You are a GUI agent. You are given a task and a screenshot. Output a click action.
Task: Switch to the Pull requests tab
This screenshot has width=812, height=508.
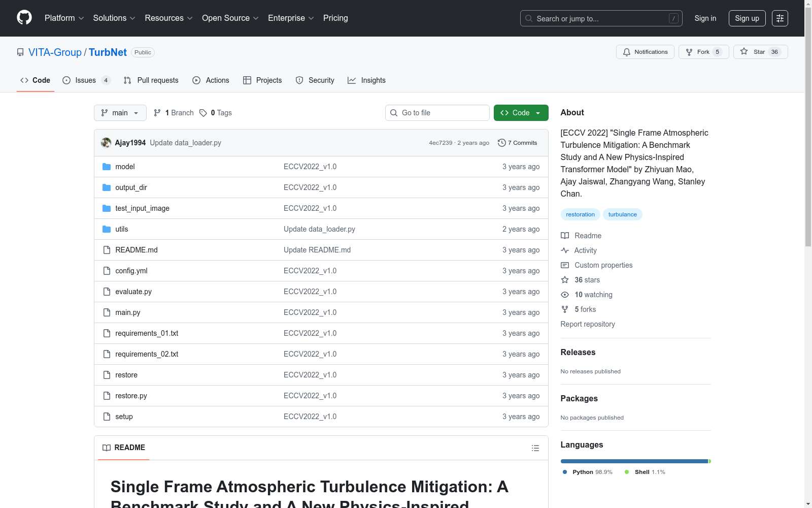[x=151, y=80]
